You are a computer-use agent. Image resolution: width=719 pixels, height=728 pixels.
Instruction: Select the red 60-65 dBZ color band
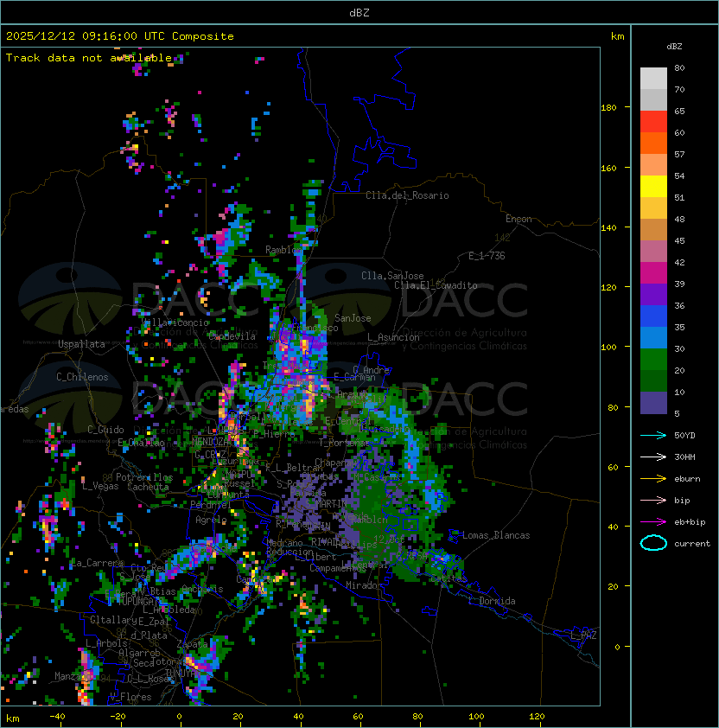(653, 122)
